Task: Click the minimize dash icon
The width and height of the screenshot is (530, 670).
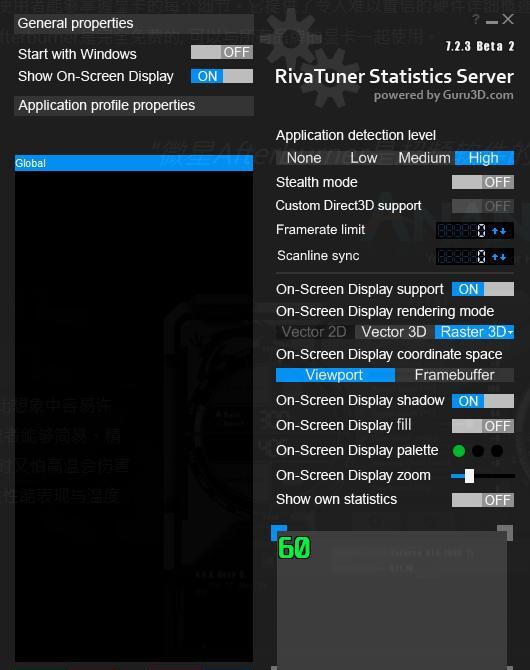Action: [x=492, y=22]
